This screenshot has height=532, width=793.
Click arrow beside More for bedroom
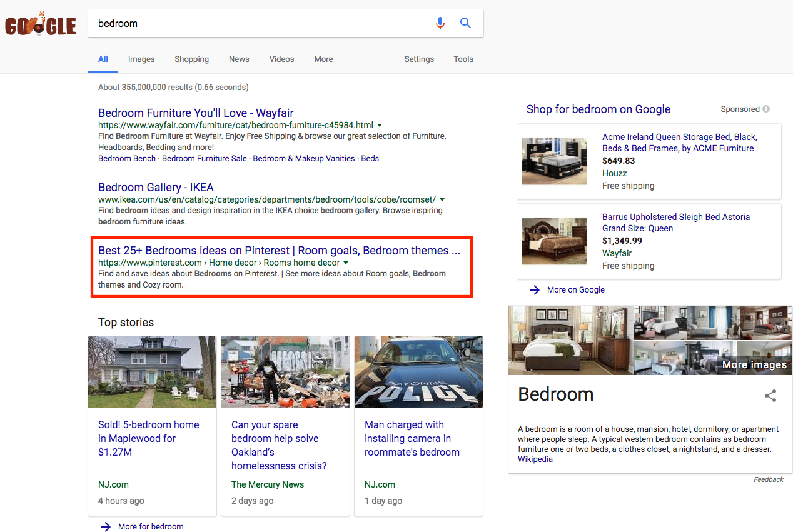point(105,526)
